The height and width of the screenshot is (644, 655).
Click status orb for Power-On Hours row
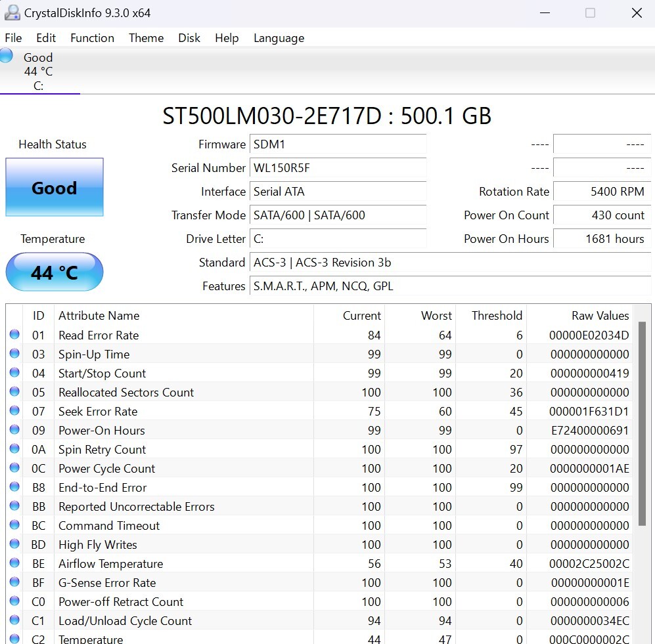tap(14, 429)
